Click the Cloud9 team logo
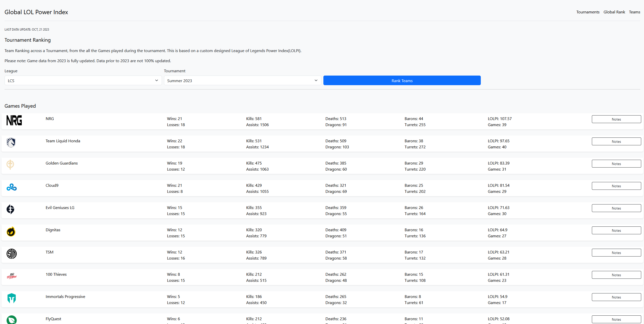Screen dimensions: 644x324 point(12,187)
